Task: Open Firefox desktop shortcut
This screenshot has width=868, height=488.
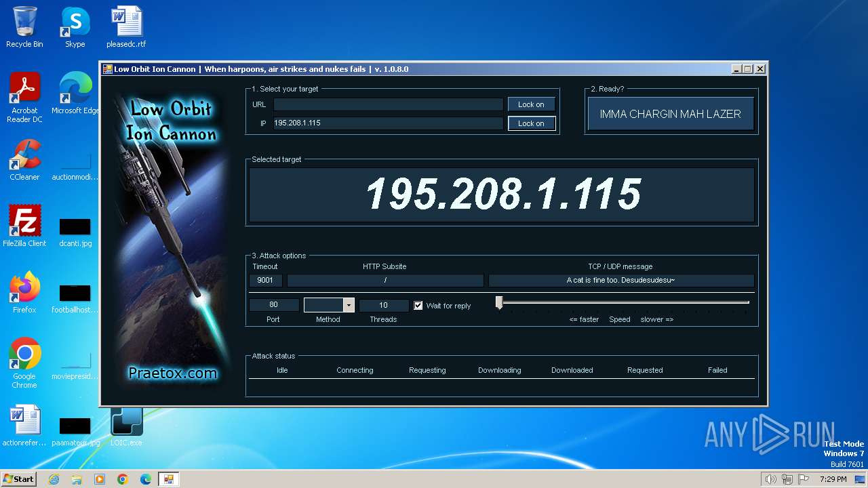Action: click(24, 293)
